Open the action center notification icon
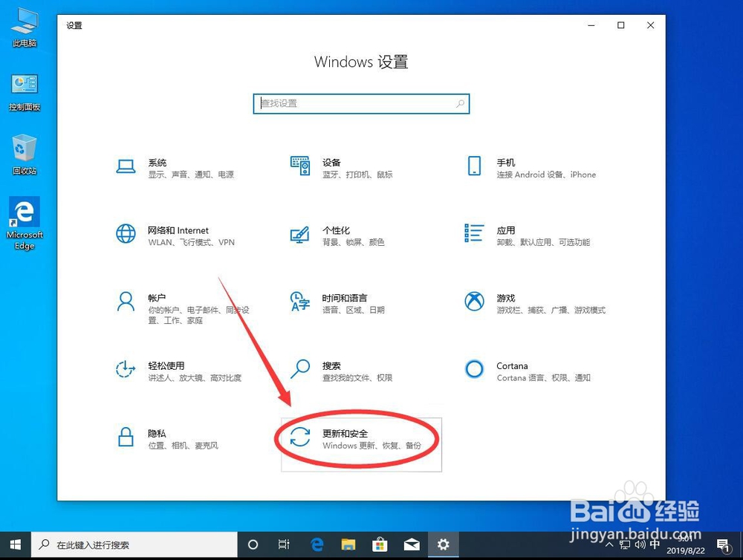Viewport: 743px width, 560px height. tap(723, 545)
